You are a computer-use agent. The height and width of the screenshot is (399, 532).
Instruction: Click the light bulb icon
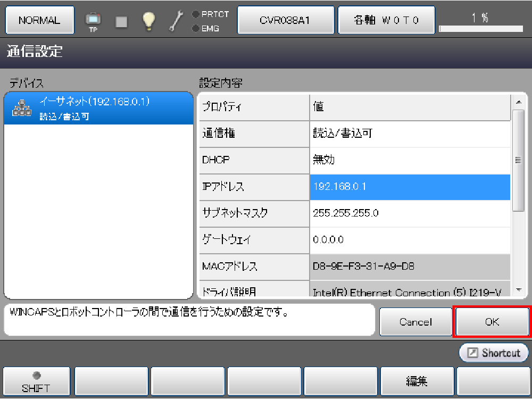coord(148,20)
